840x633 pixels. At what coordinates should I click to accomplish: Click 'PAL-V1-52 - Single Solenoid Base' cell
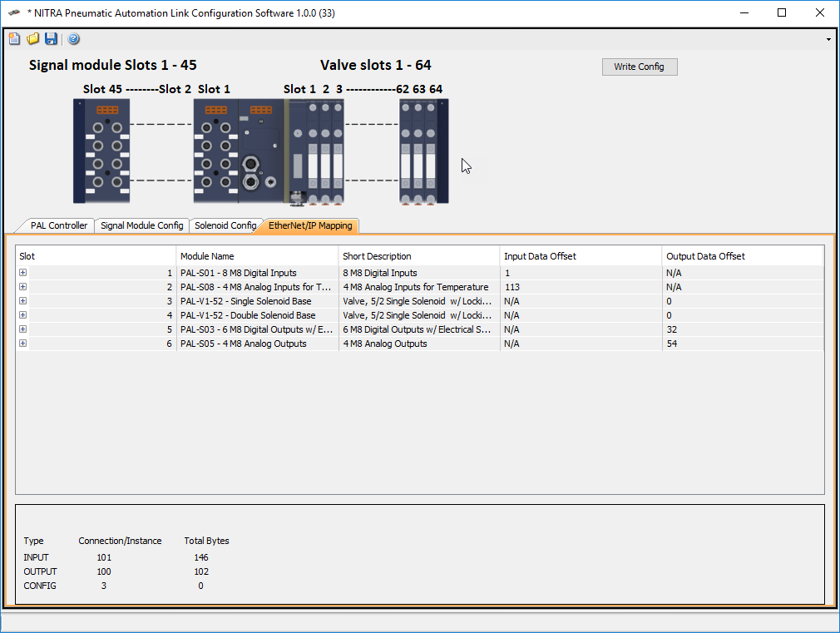pos(257,301)
